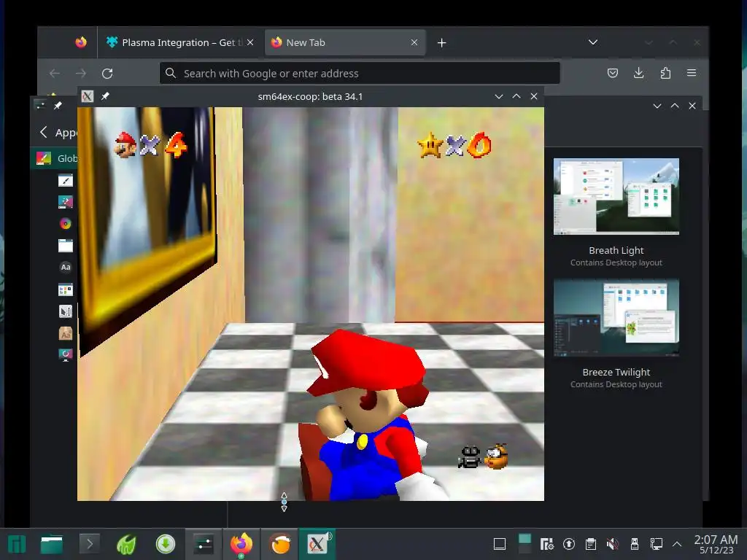Open Firefox list all tabs dropdown
Screen dimensions: 747x560
click(592, 42)
